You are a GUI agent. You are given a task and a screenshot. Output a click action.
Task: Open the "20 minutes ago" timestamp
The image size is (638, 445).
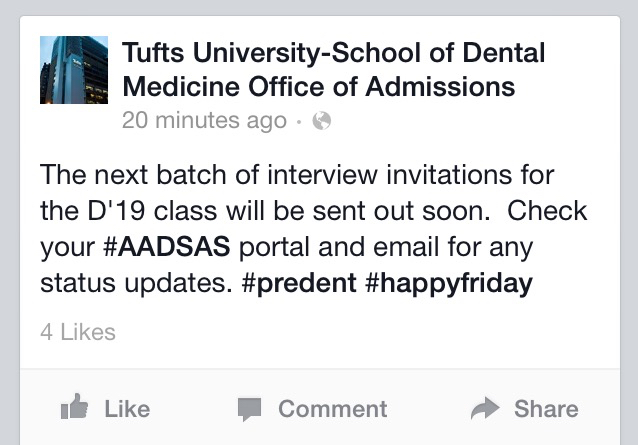point(203,122)
